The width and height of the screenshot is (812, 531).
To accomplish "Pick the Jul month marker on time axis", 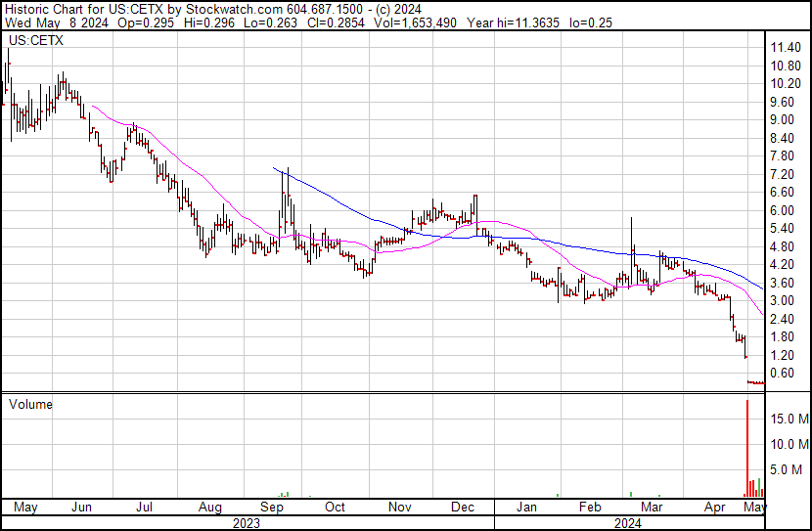I will click(x=144, y=508).
